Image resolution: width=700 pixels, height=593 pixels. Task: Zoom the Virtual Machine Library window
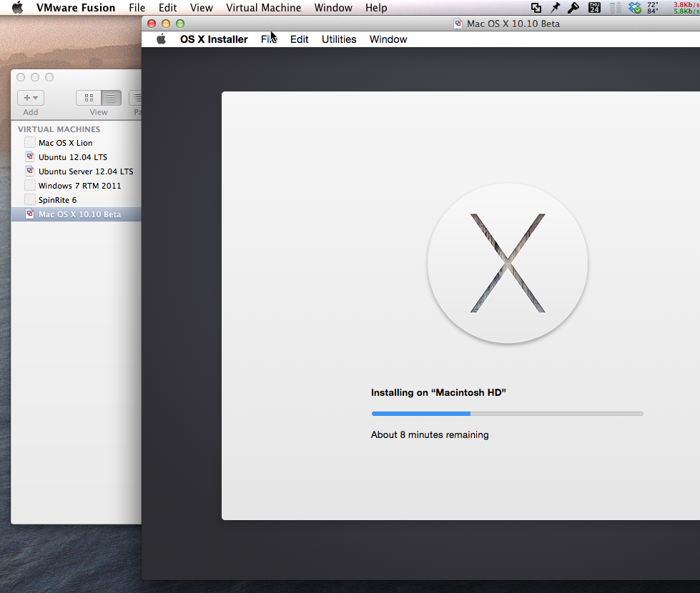click(x=49, y=77)
